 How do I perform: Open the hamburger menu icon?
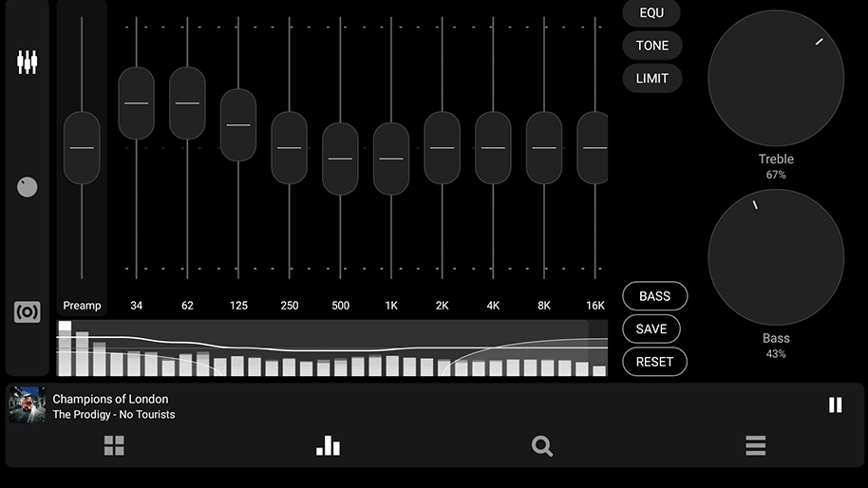pos(756,445)
